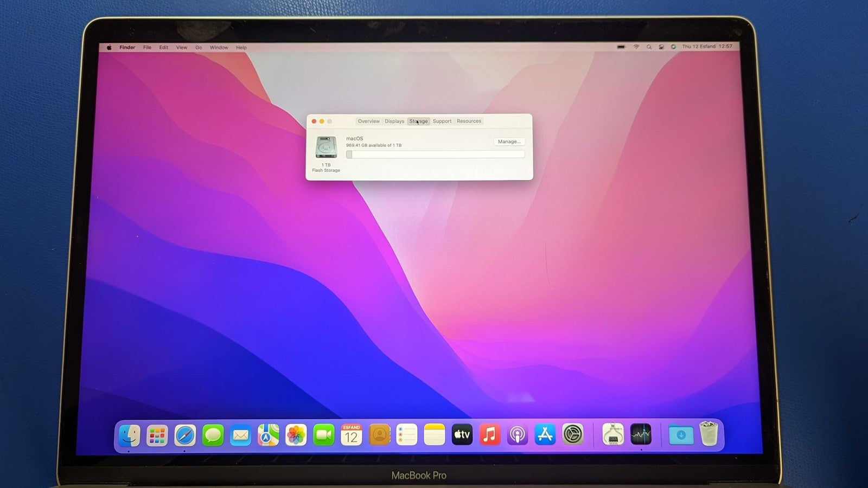Switch to the Support tab
868x488 pixels.
(442, 121)
